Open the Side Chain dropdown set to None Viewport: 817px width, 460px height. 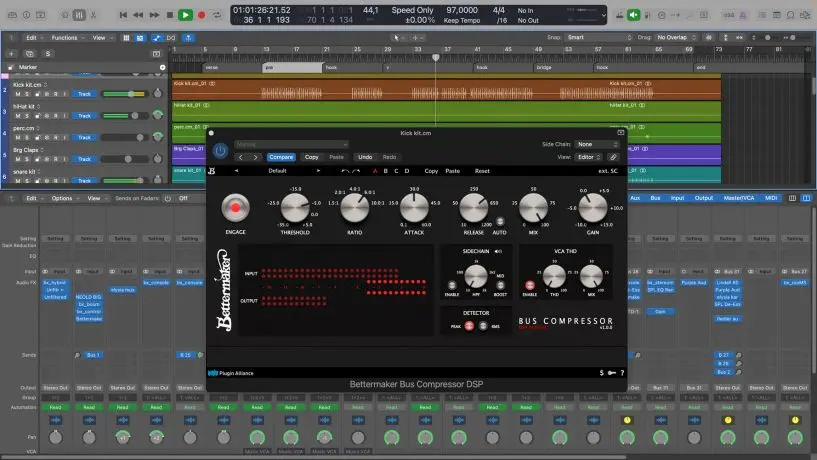(597, 144)
